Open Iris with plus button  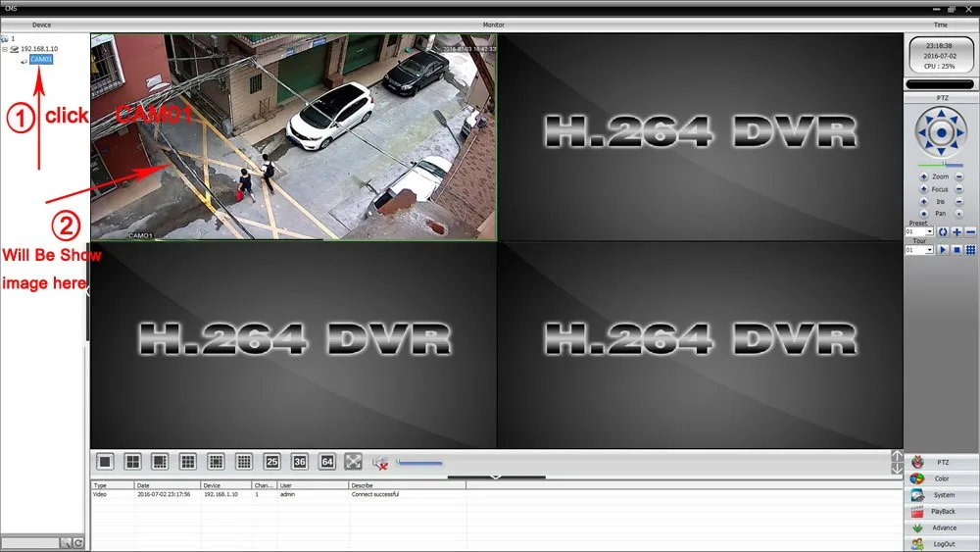pos(924,202)
